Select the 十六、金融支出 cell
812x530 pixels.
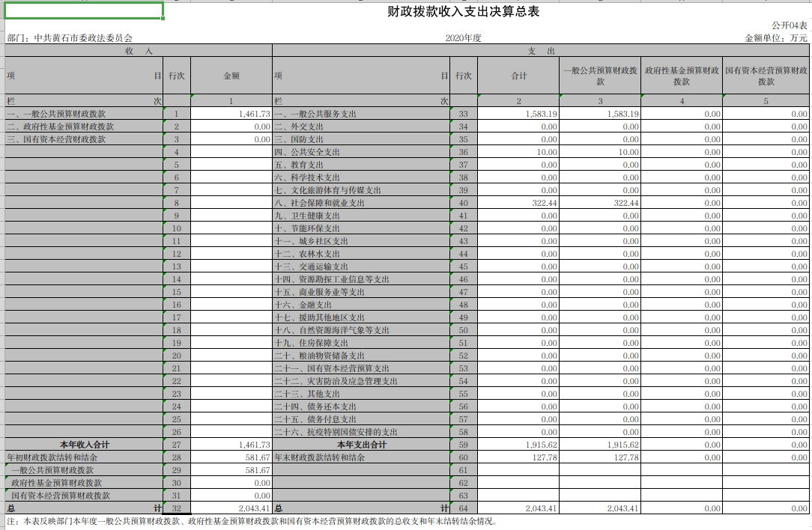tap(362, 305)
